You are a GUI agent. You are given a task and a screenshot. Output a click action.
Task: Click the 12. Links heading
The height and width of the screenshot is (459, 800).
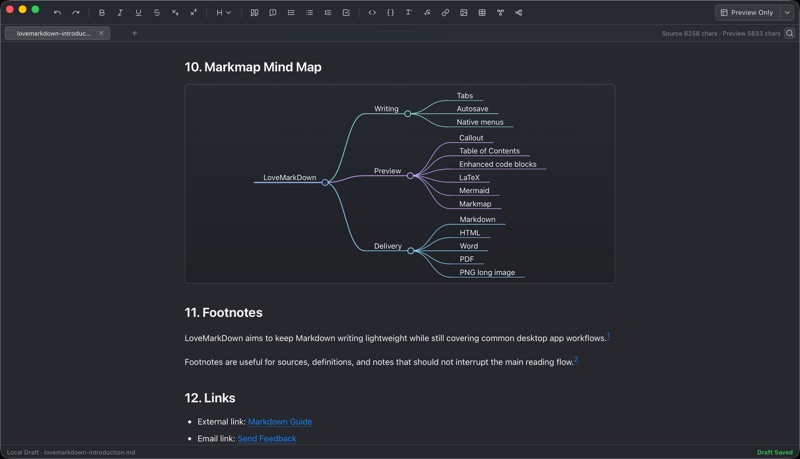[x=210, y=398]
